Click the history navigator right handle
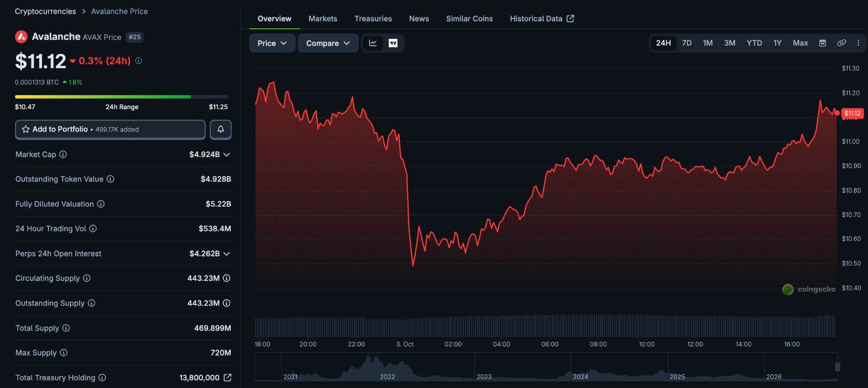Image resolution: width=868 pixels, height=388 pixels. tap(837, 367)
